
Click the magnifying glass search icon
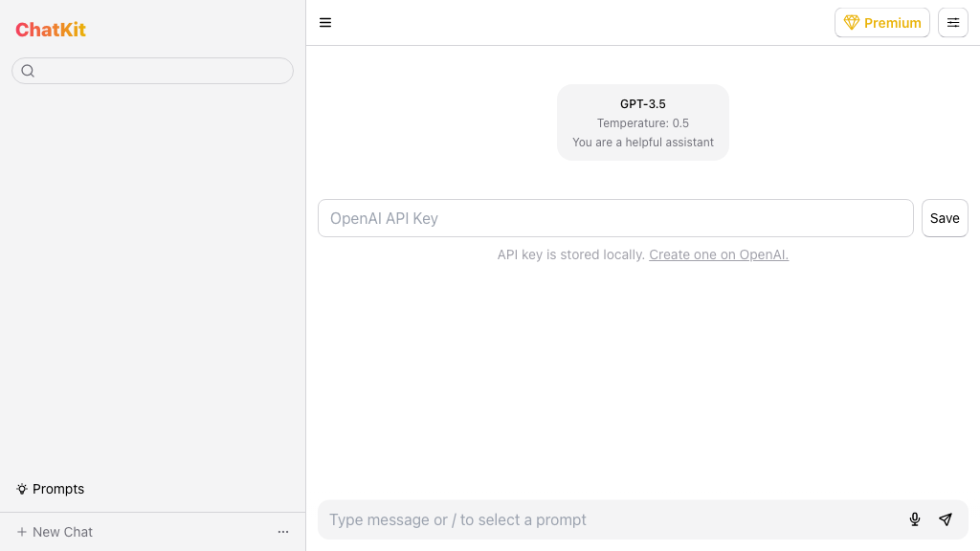tap(28, 71)
